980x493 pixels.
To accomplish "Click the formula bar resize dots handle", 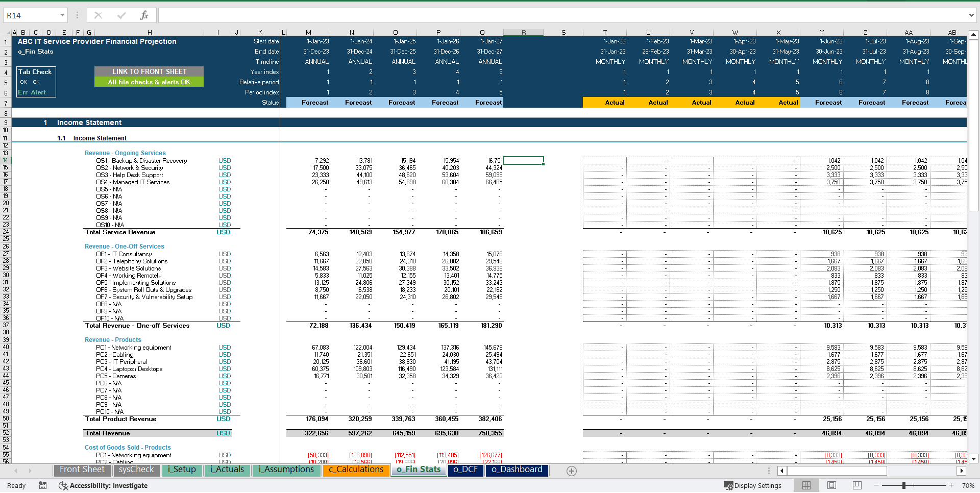I will 78,15.
